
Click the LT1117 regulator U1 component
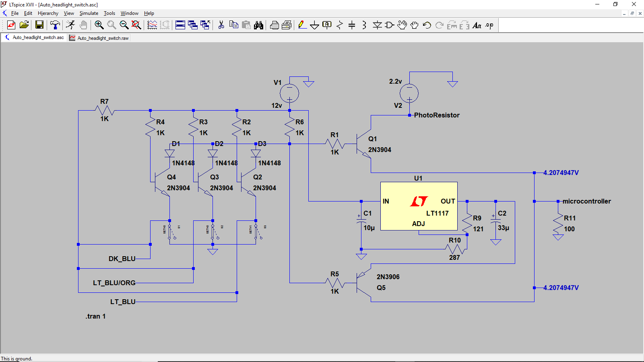click(x=419, y=206)
